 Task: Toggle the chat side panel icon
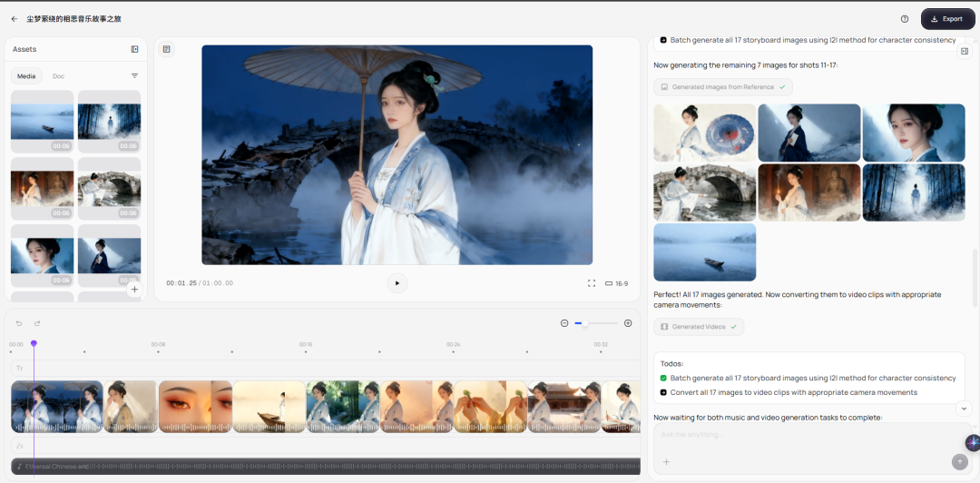965,51
